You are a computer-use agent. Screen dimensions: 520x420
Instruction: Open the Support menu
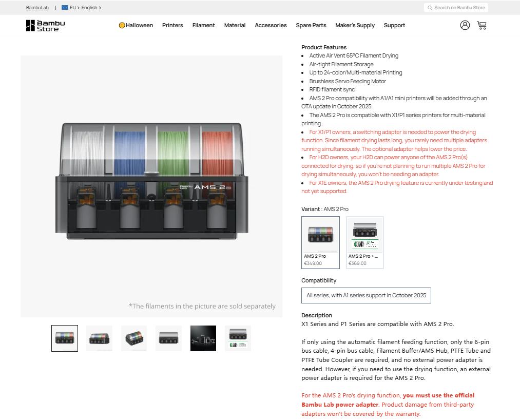click(394, 25)
